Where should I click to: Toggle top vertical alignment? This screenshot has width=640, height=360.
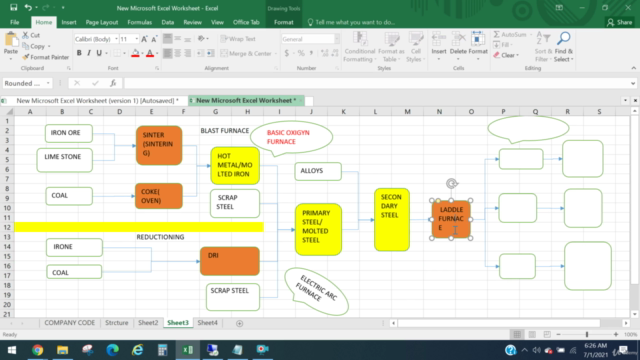click(x=167, y=39)
